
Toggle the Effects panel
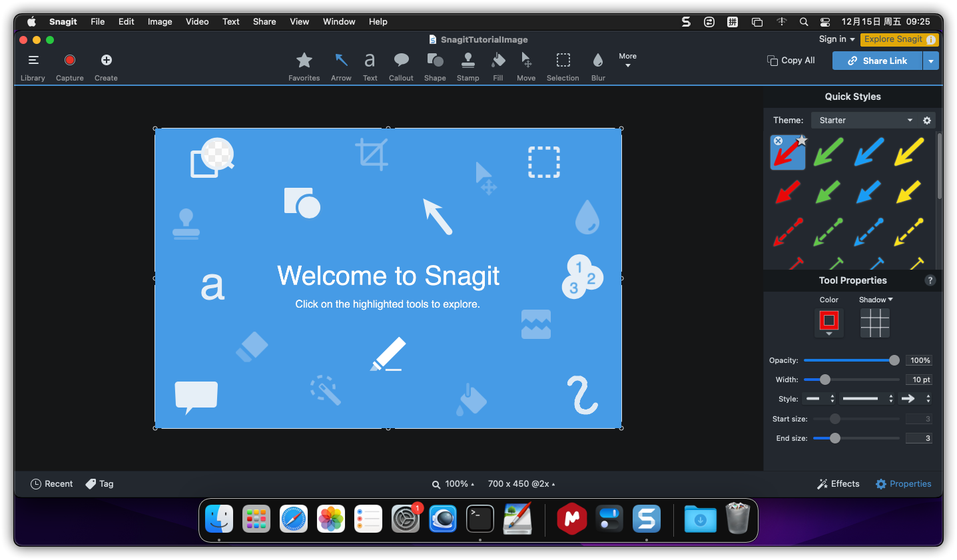pyautogui.click(x=838, y=484)
